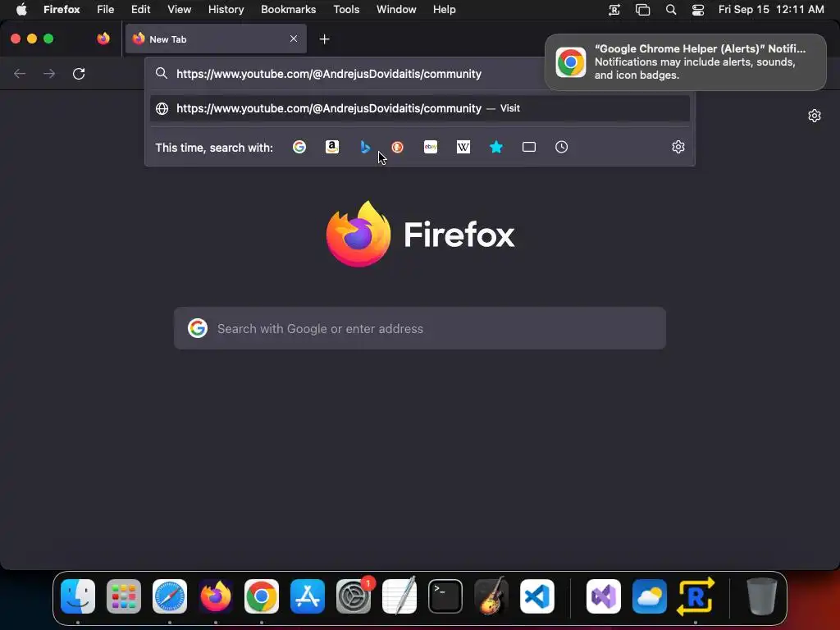Open Spotlight search in the menu bar
This screenshot has height=630, width=840.
[671, 10]
